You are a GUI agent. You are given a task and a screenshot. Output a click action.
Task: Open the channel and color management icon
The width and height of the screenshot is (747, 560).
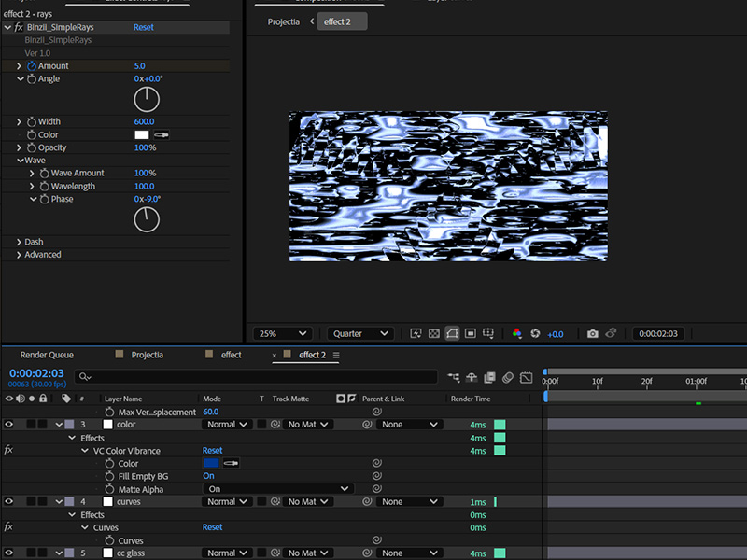(517, 333)
